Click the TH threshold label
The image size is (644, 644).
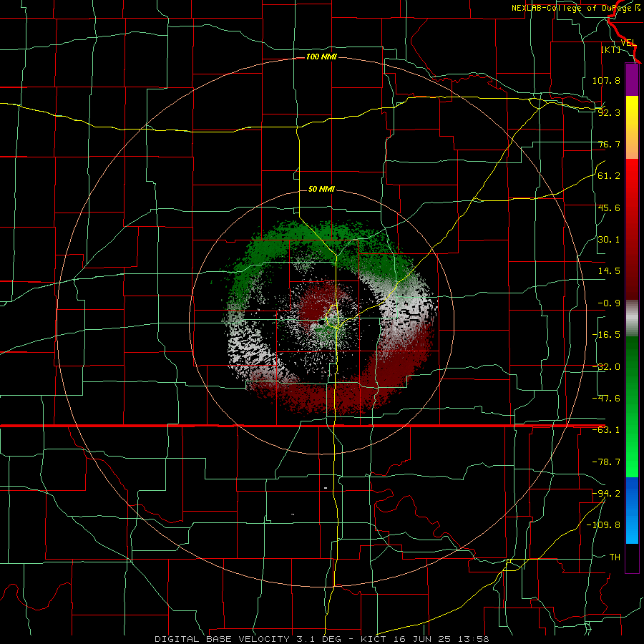coord(615,557)
